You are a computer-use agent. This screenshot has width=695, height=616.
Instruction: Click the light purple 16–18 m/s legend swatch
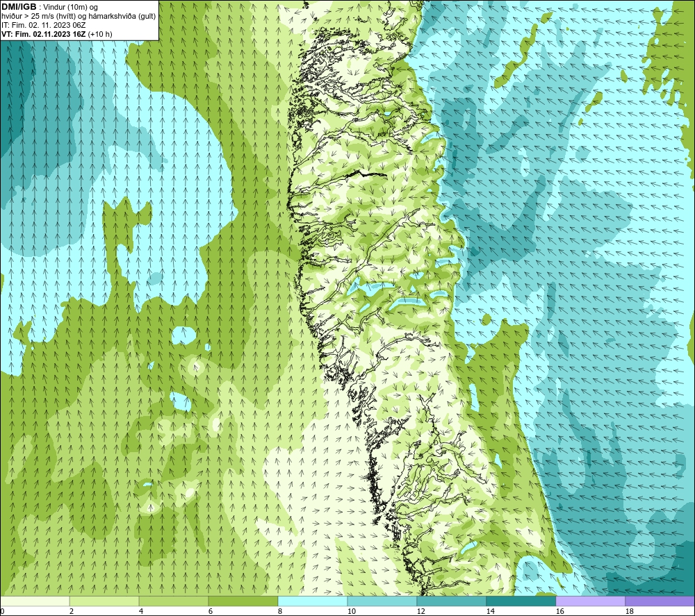pyautogui.click(x=590, y=601)
